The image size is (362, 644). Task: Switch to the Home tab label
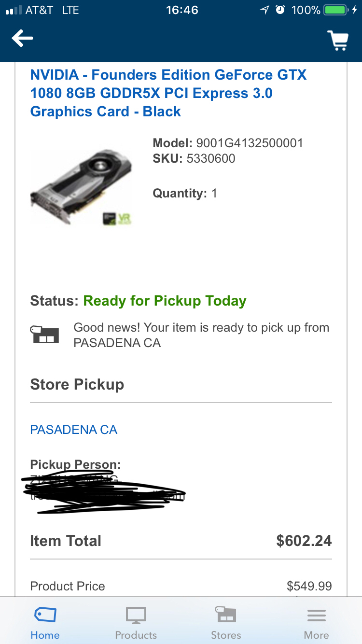tap(45, 635)
